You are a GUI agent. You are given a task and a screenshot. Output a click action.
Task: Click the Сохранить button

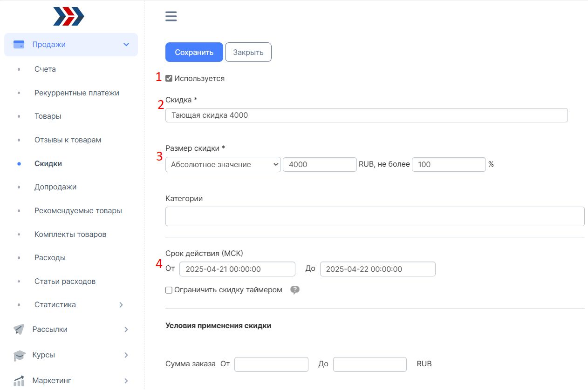pos(194,52)
